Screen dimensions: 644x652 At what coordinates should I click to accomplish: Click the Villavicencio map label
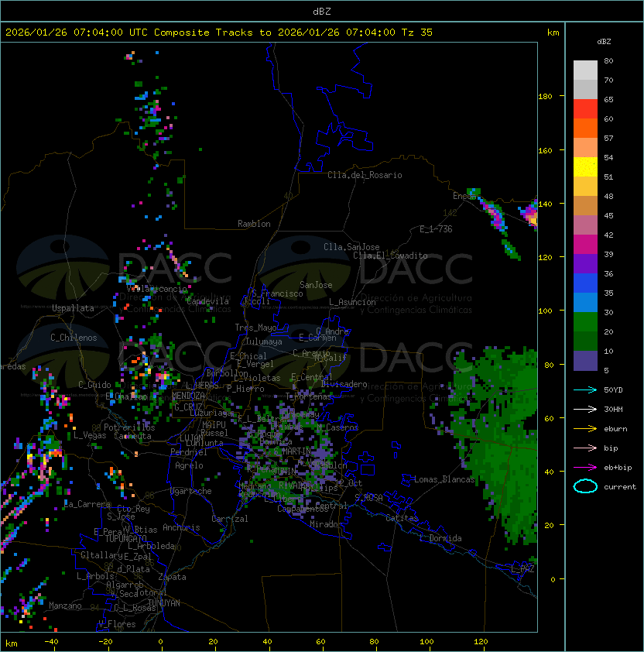(x=156, y=289)
